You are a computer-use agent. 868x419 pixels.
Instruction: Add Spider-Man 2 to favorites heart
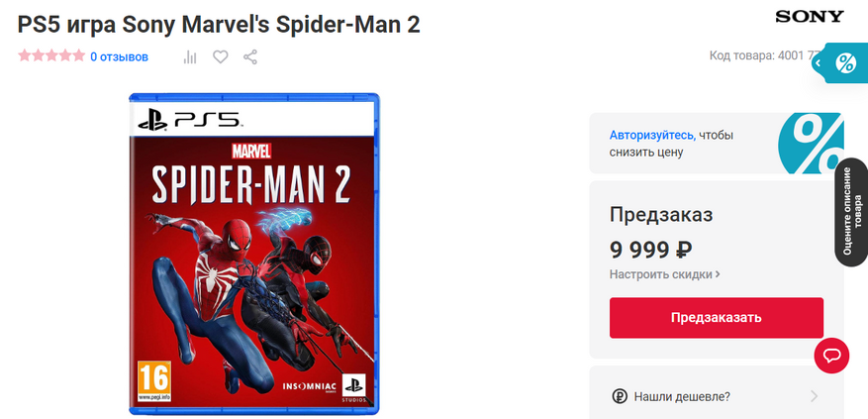point(221,57)
